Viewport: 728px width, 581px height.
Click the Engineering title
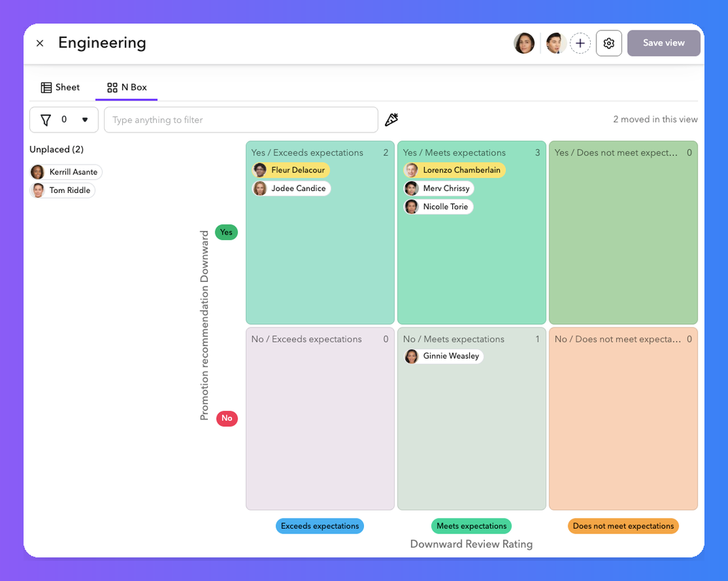[102, 43]
